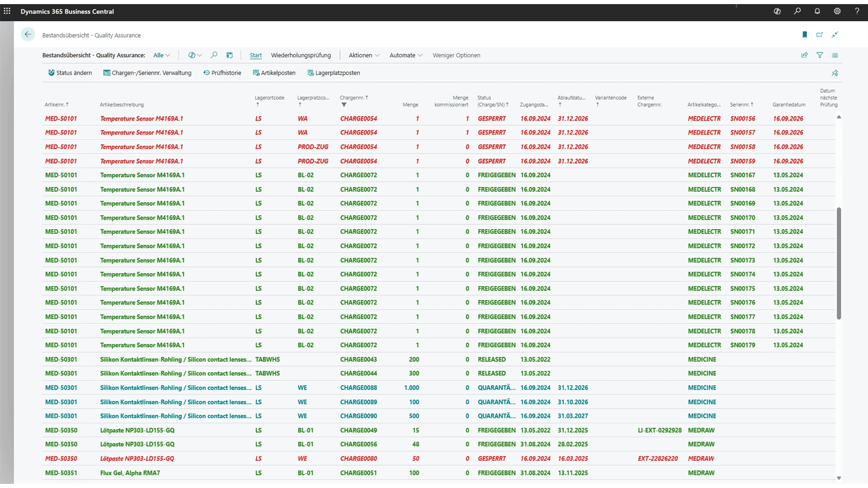Open notifications bell icon
The width and height of the screenshot is (868, 488).
(x=817, y=11)
